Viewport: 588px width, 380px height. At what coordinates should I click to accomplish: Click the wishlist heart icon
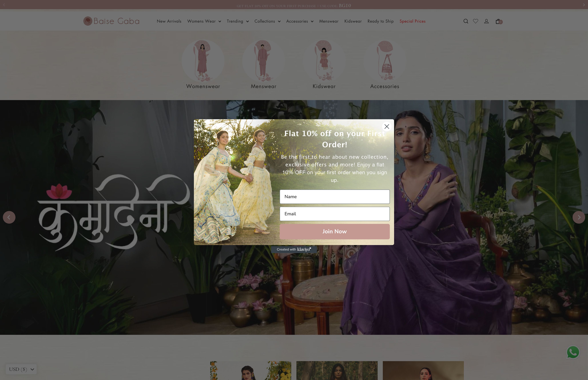476,21
